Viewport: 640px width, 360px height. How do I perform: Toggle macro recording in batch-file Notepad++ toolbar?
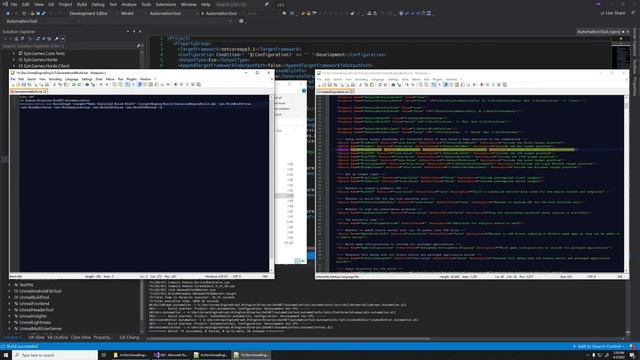click(176, 84)
